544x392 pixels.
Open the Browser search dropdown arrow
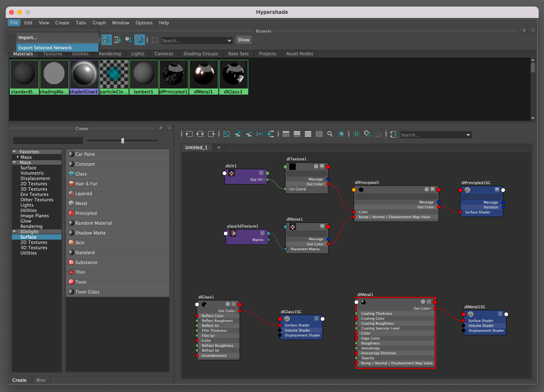[x=229, y=41]
